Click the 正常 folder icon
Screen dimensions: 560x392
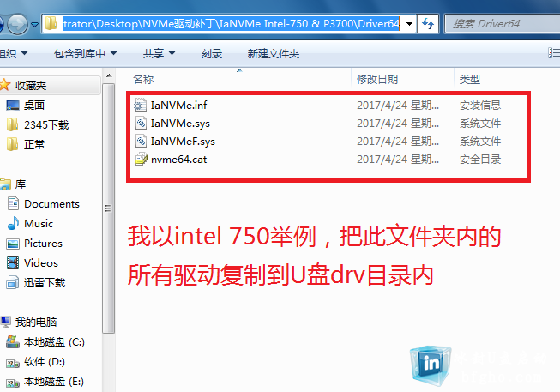pyautogui.click(x=13, y=144)
